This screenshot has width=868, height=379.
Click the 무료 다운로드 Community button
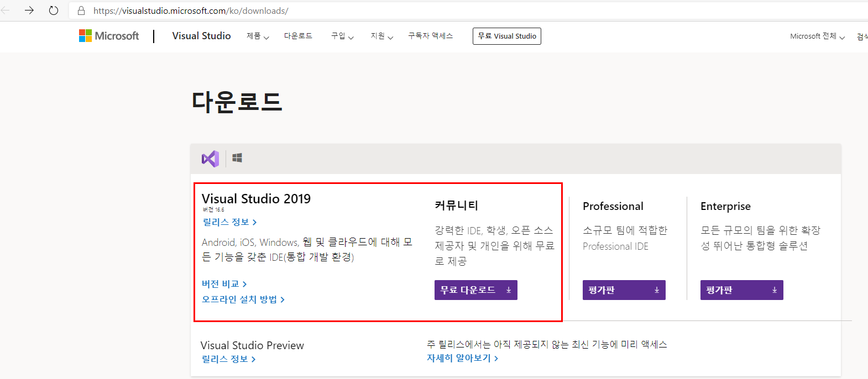coord(476,290)
